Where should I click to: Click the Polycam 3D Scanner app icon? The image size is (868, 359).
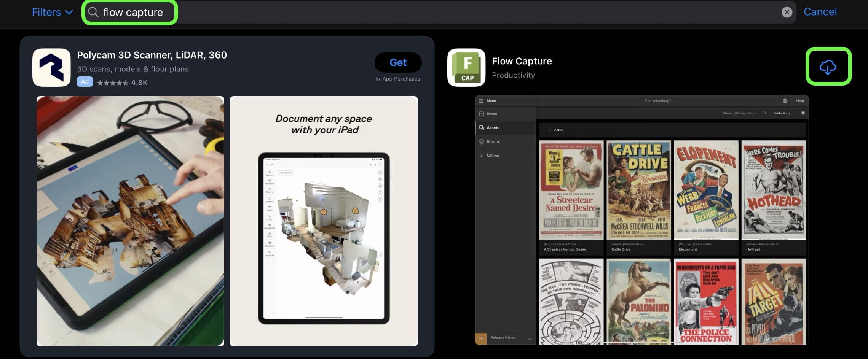51,67
